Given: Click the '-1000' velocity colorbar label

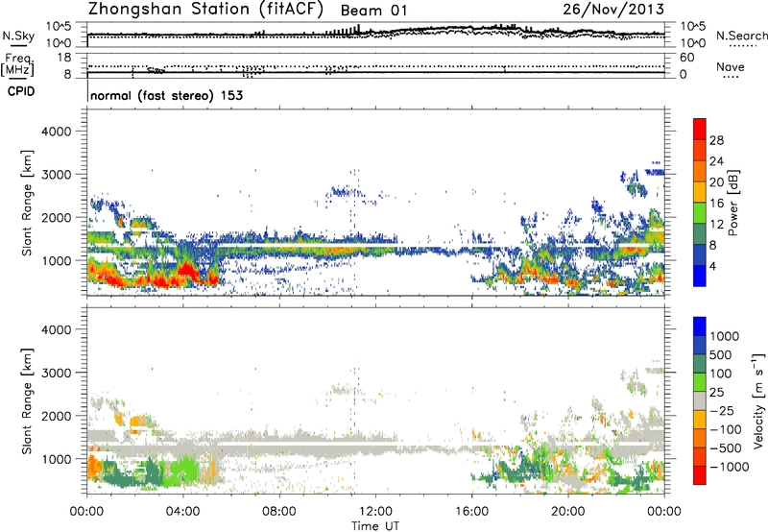Looking at the screenshot, I should [x=729, y=467].
